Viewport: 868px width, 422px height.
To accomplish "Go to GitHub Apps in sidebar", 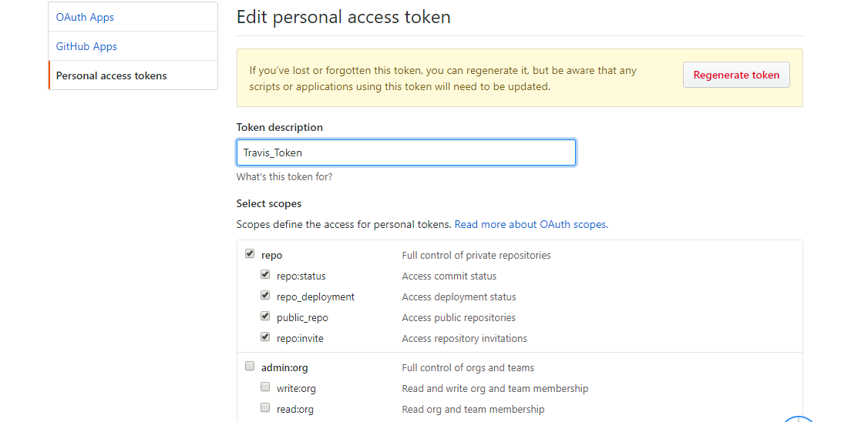I will pyautogui.click(x=86, y=46).
